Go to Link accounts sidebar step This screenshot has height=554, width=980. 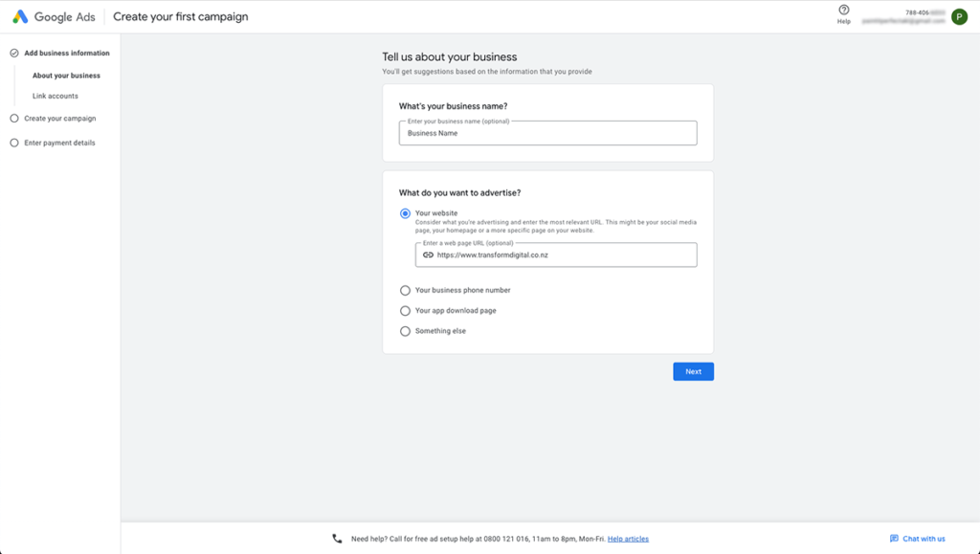coord(56,96)
